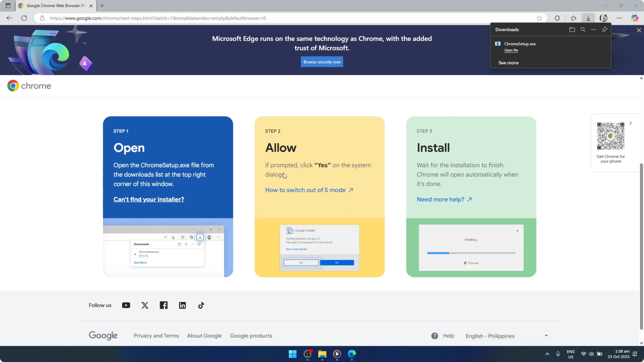Image resolution: width=644 pixels, height=362 pixels.
Task: Dismiss the Microsoft Edge banner
Action: click(x=639, y=30)
